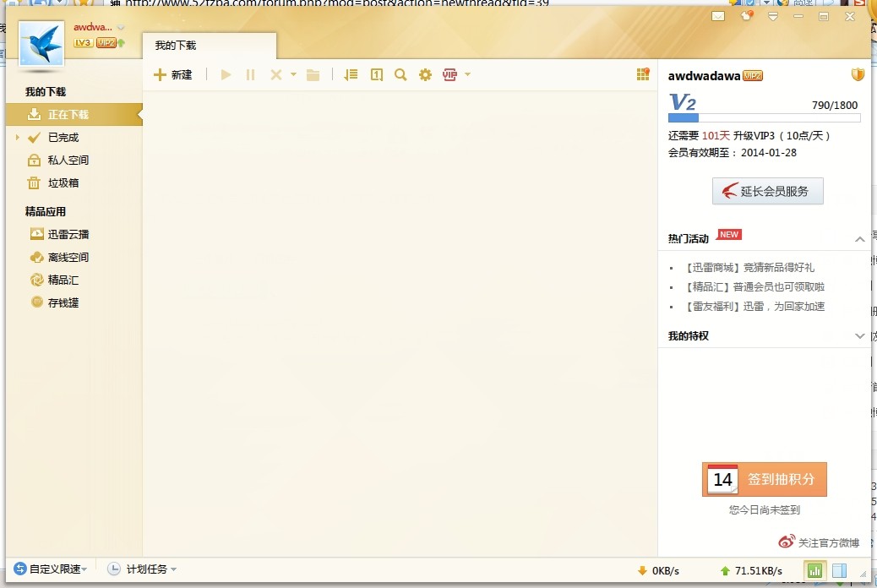Open the 自定义限速 speed limit dropdown

51,569
